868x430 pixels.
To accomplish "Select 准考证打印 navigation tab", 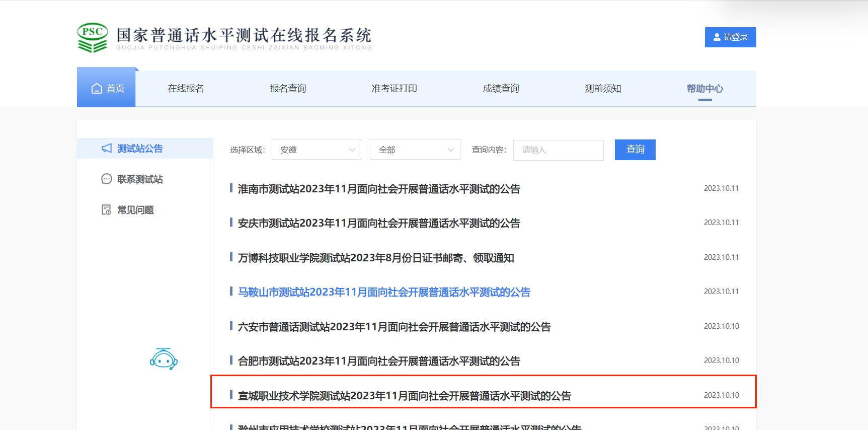I will (x=394, y=89).
